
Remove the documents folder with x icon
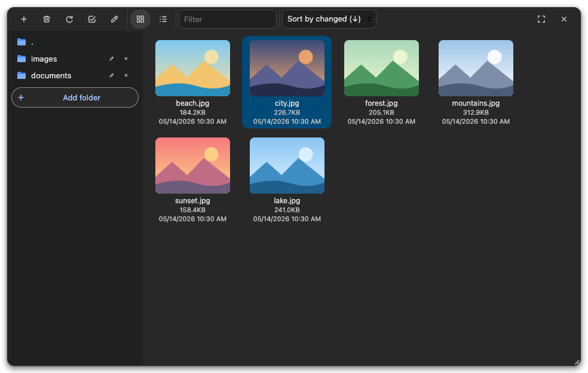click(126, 75)
